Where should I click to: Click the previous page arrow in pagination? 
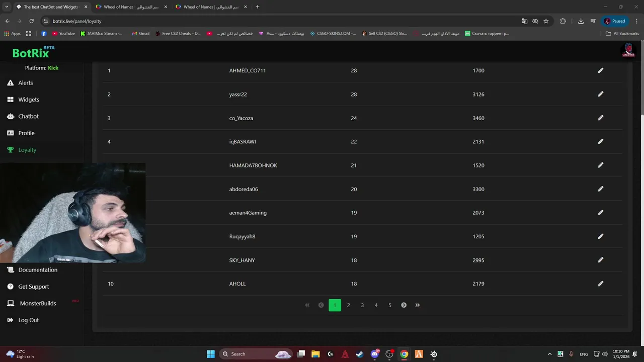click(321, 305)
